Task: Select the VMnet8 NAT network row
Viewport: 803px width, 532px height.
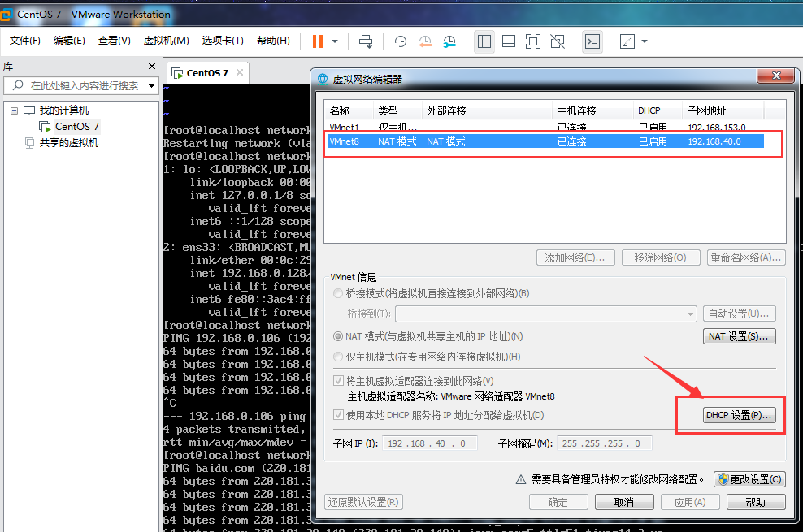Action: tap(546, 141)
